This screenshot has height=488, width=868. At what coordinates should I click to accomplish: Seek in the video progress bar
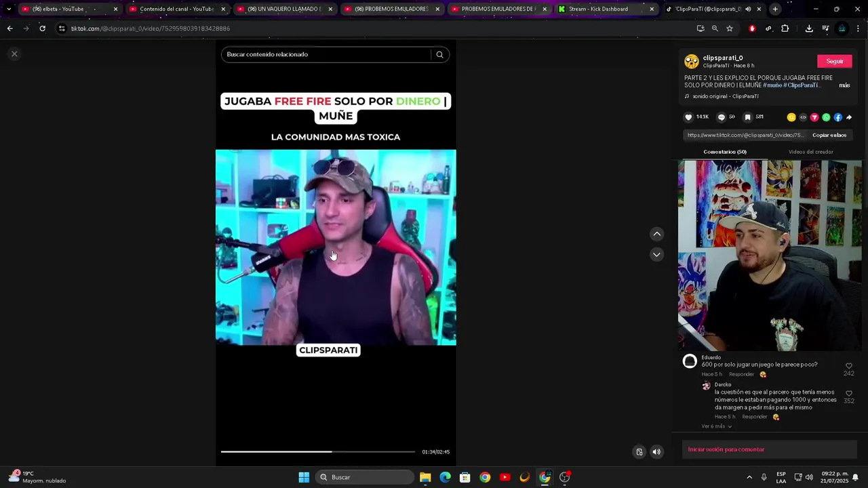317,451
